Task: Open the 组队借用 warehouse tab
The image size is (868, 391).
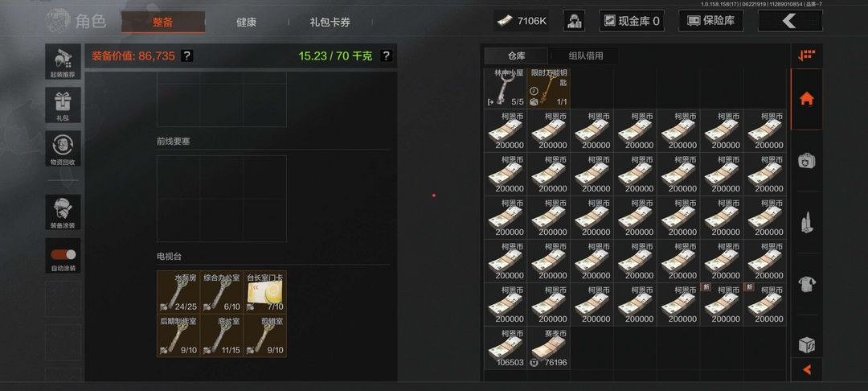Action: pyautogui.click(x=586, y=56)
